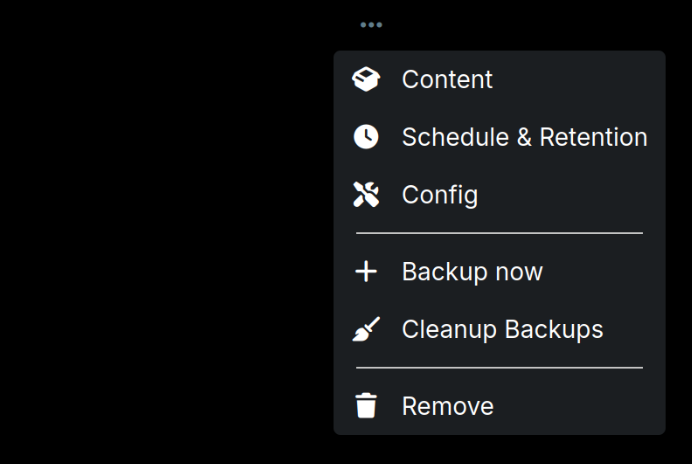Open the Content menu entry
The width and height of the screenshot is (692, 464).
pyautogui.click(x=499, y=80)
